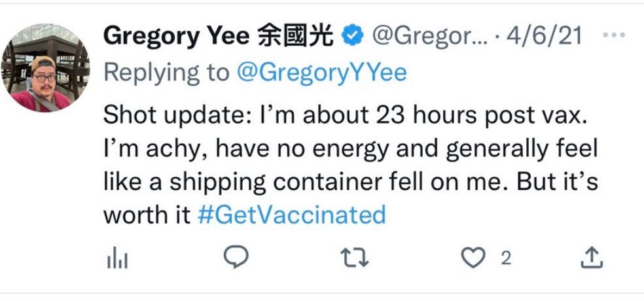Image resolution: width=644 pixels, height=301 pixels.
Task: Click the "worth it" text before the hashtag
Action: click(147, 214)
